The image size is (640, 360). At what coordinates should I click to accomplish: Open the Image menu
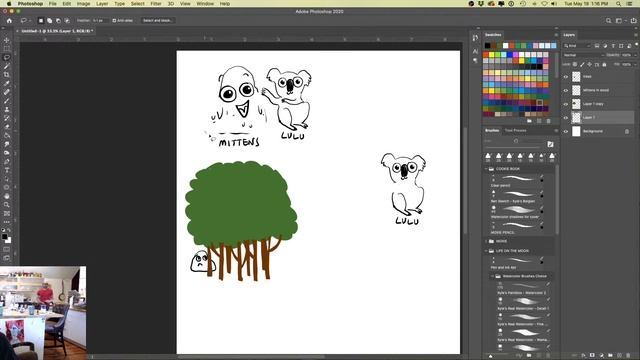pyautogui.click(x=83, y=4)
